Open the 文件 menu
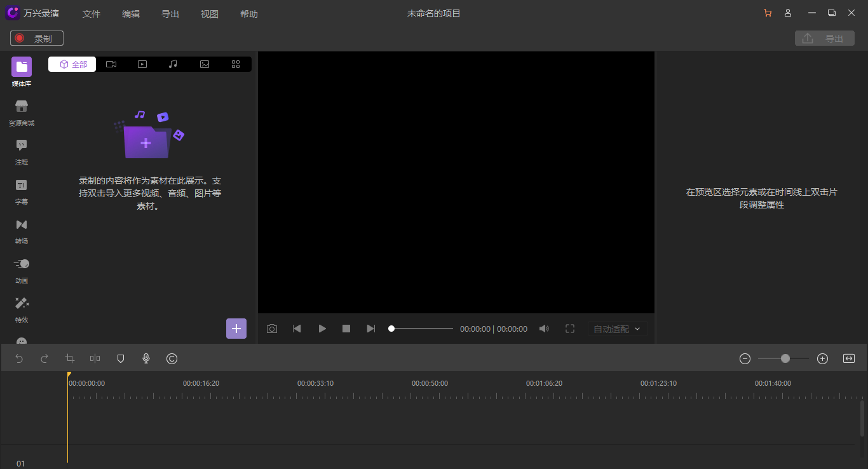868x469 pixels. (92, 14)
